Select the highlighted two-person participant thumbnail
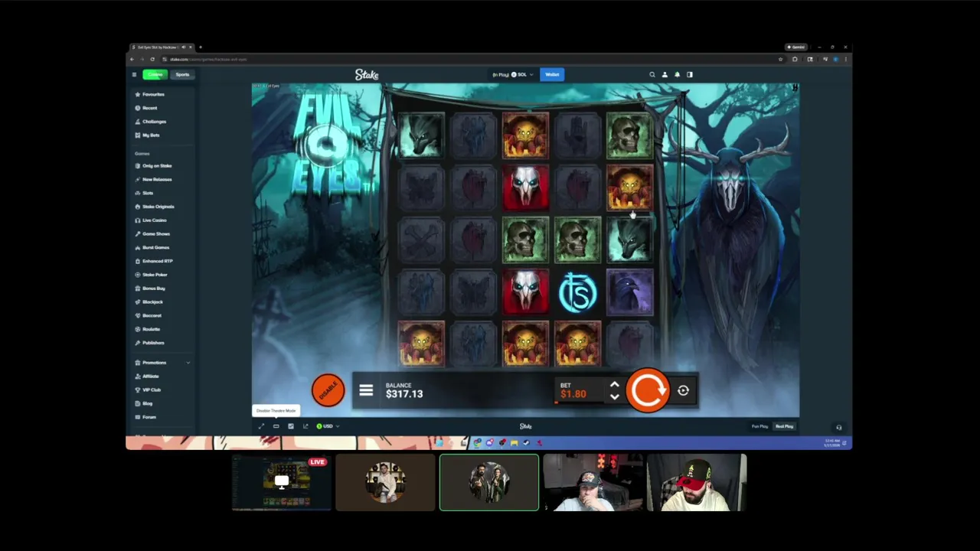 click(489, 482)
